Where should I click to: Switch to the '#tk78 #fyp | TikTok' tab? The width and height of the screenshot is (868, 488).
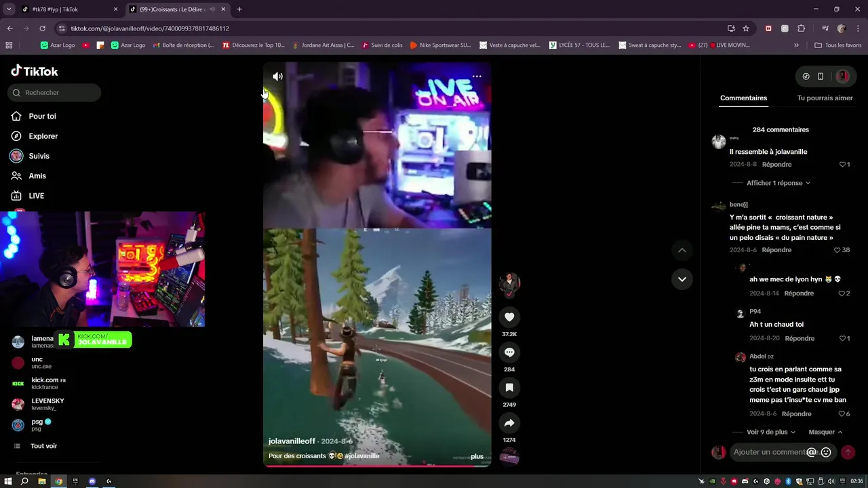(x=68, y=9)
